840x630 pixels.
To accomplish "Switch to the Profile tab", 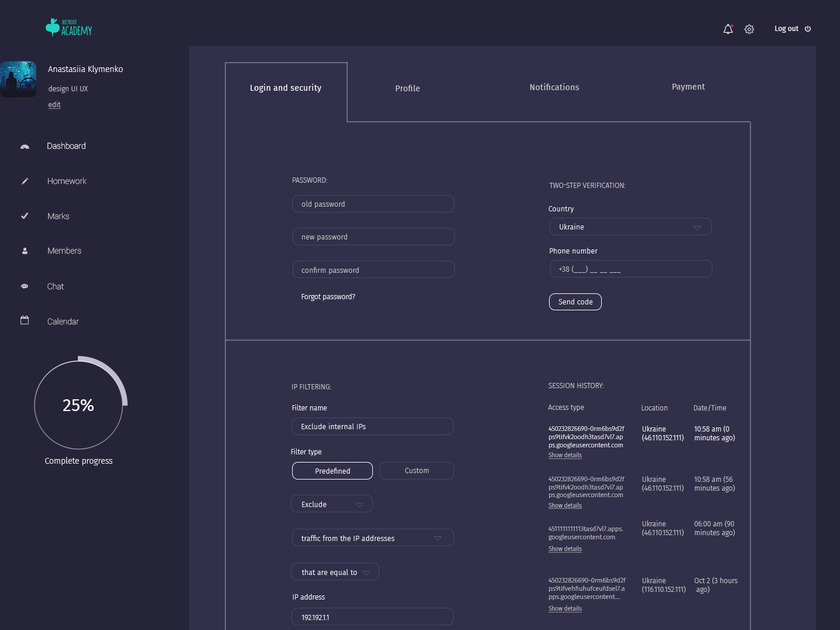I will (x=407, y=88).
